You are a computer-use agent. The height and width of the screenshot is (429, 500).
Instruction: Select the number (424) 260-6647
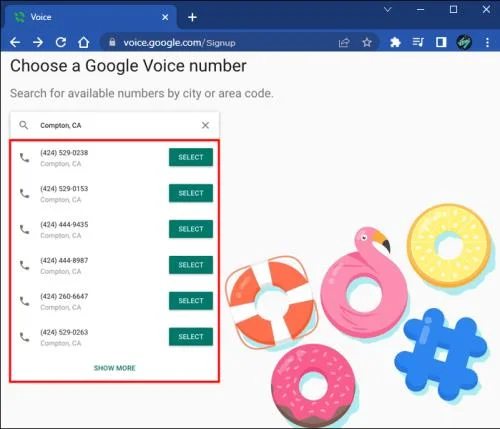[191, 301]
